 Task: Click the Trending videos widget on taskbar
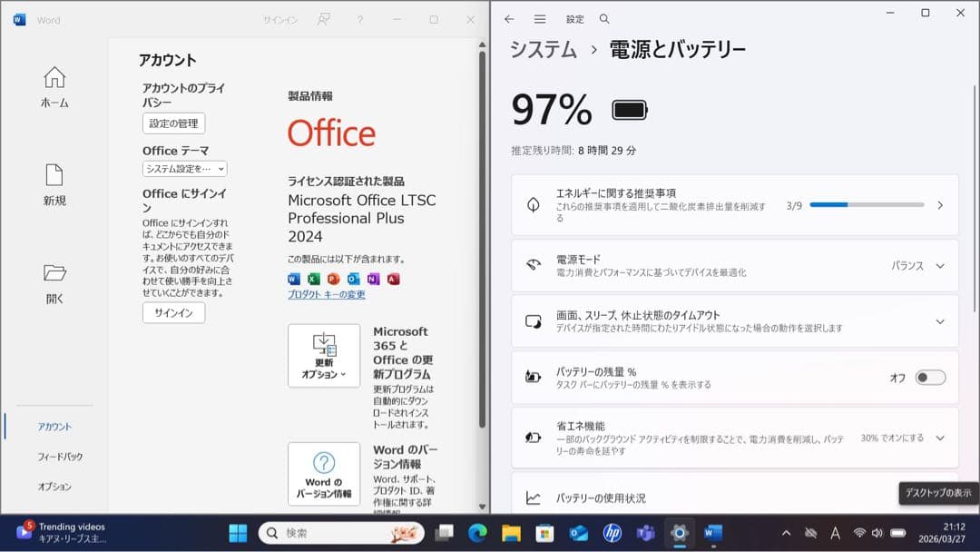62,532
